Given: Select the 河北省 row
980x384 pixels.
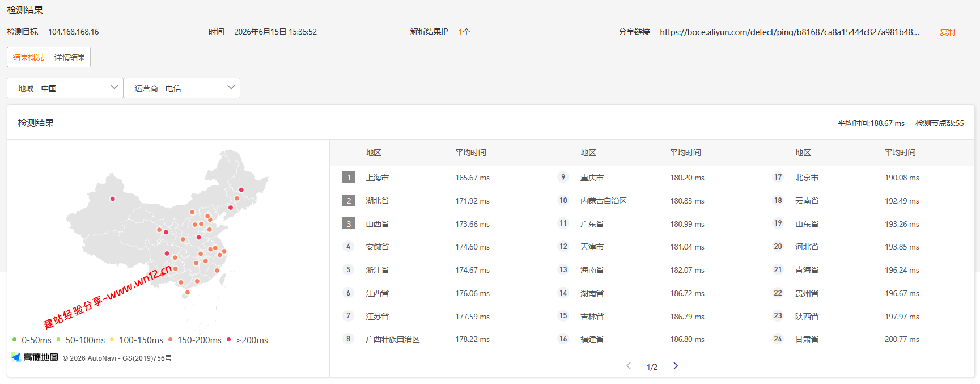Looking at the screenshot, I should coord(867,247).
